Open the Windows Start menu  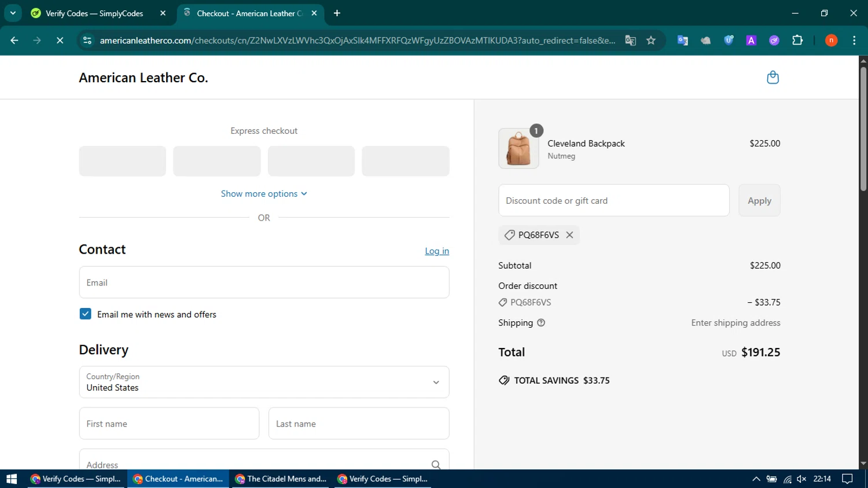click(12, 479)
